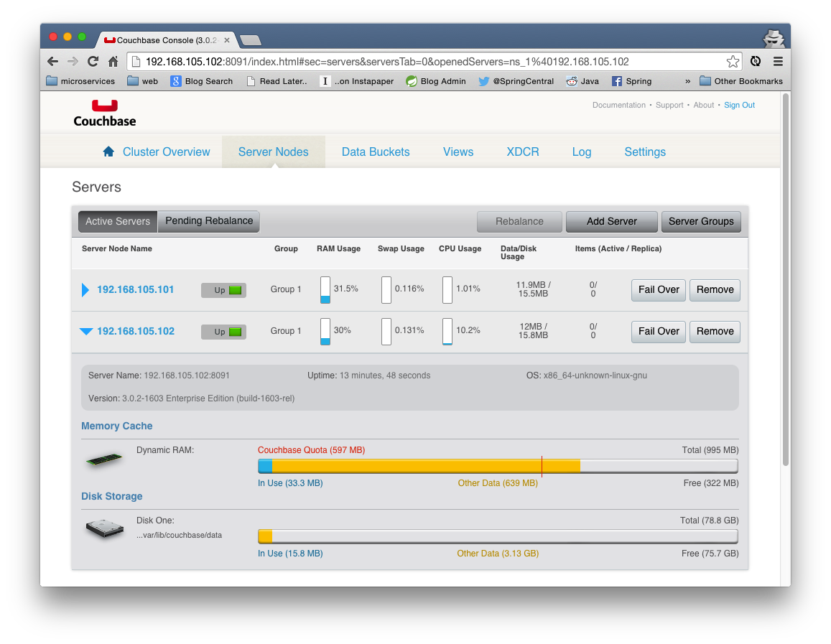Click the browser forward arrow
This screenshot has width=831, height=644.
pos(73,62)
